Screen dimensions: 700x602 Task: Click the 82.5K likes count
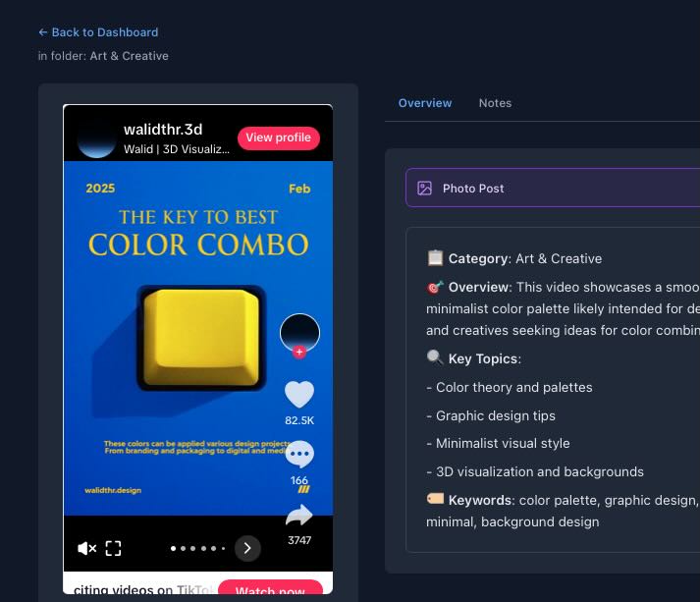tap(299, 420)
